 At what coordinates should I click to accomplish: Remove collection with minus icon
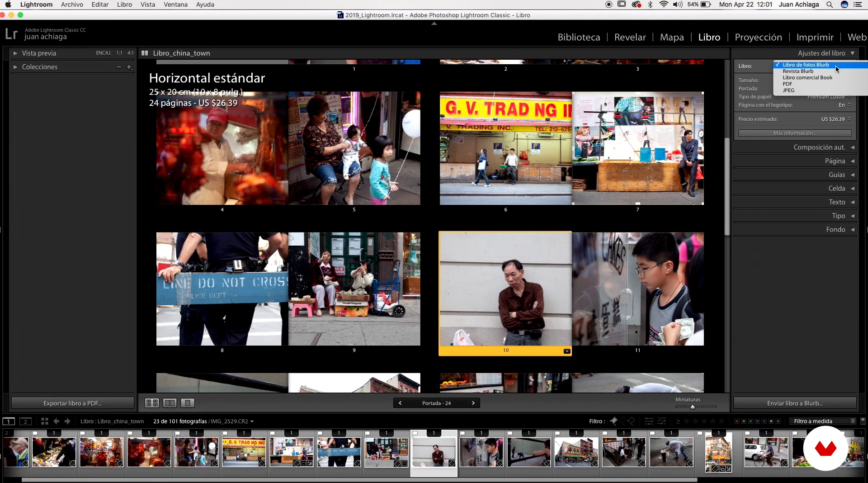point(119,67)
